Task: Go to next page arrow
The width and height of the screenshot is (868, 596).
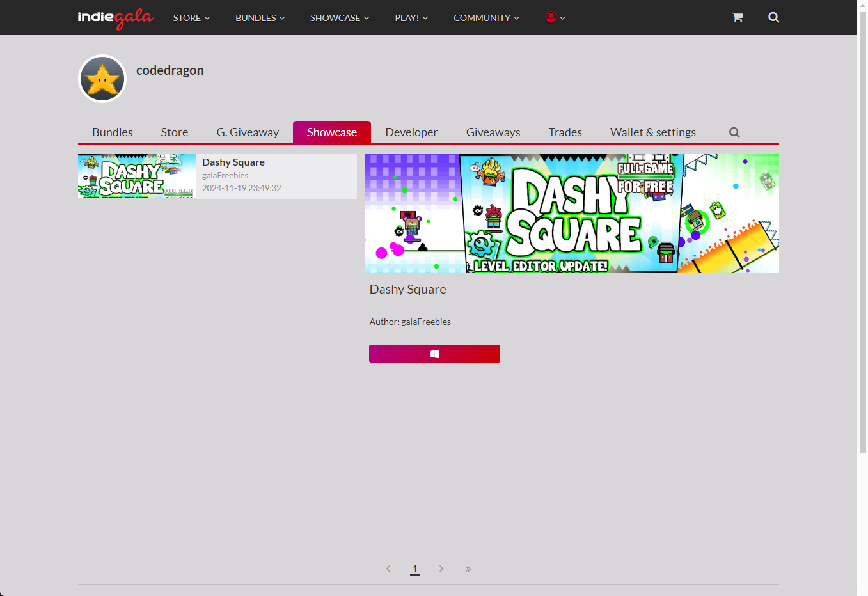Action: pyautogui.click(x=441, y=569)
